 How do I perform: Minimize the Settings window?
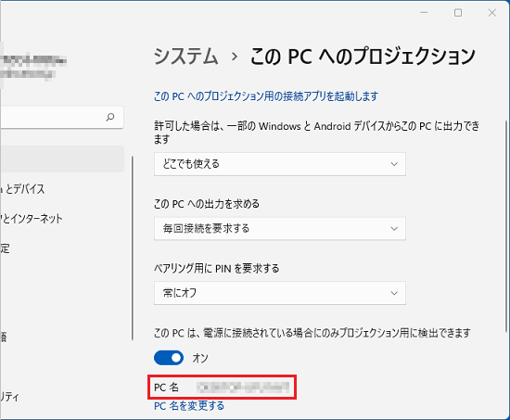point(424,13)
